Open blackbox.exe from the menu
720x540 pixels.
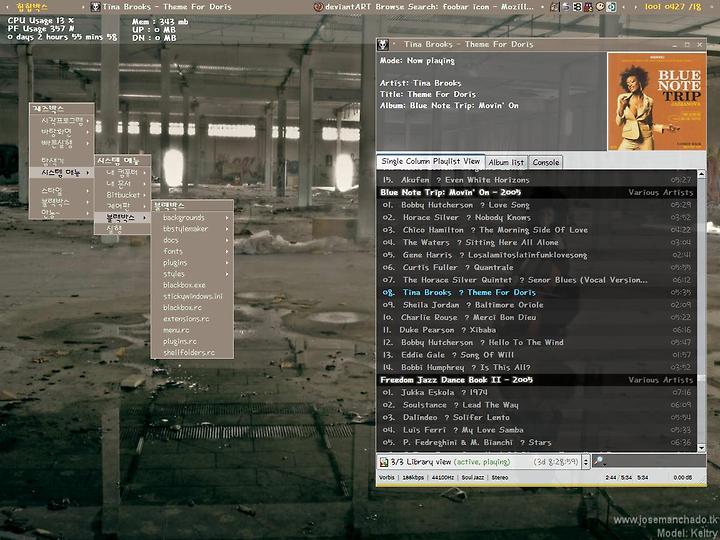[x=192, y=285]
